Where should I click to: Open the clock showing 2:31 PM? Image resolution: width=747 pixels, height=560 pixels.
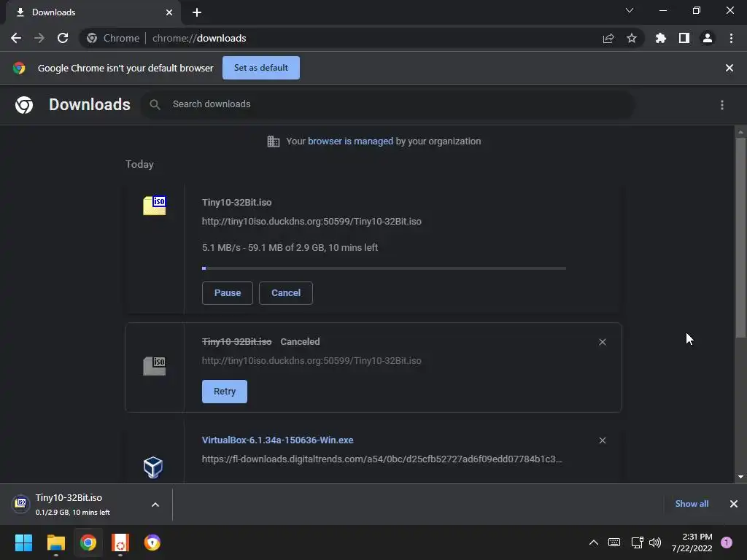pos(692,542)
